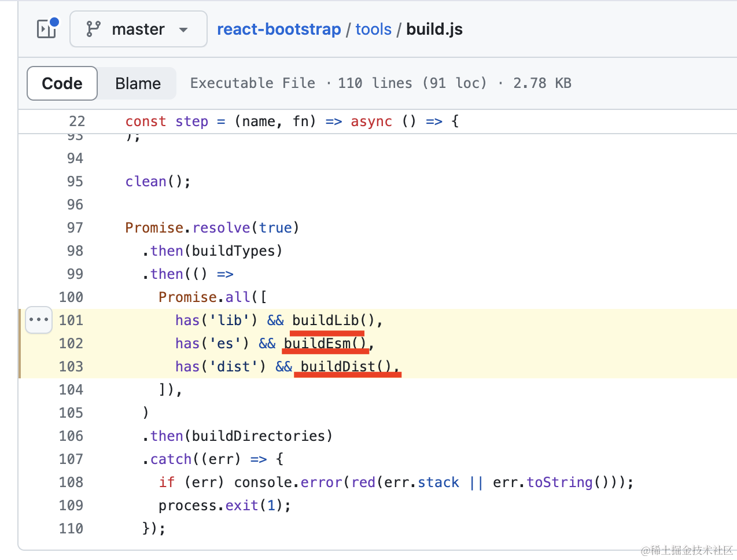
Task: Select line number 106
Action: pos(71,436)
